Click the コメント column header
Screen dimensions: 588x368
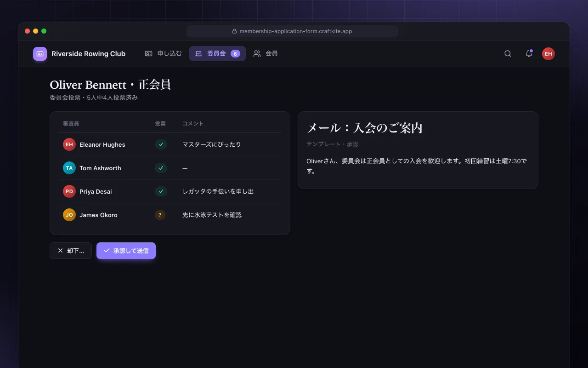point(193,124)
